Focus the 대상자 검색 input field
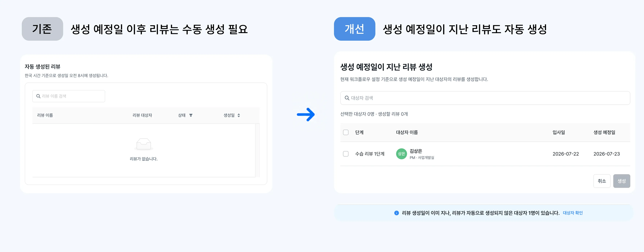The image size is (644, 252). click(485, 98)
